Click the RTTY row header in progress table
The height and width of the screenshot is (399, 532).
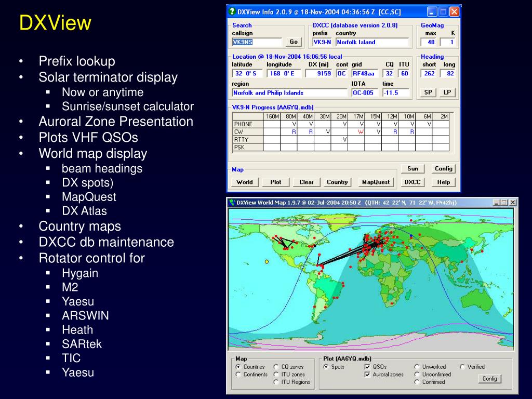(248, 139)
